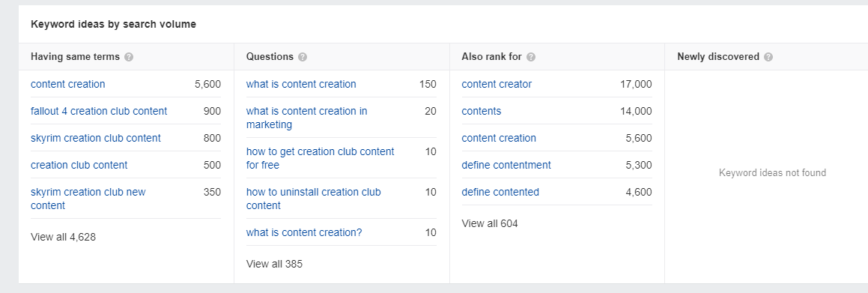This screenshot has width=868, height=293.
Task: Open 'skyrim creation club new content' keyword
Action: pos(88,199)
